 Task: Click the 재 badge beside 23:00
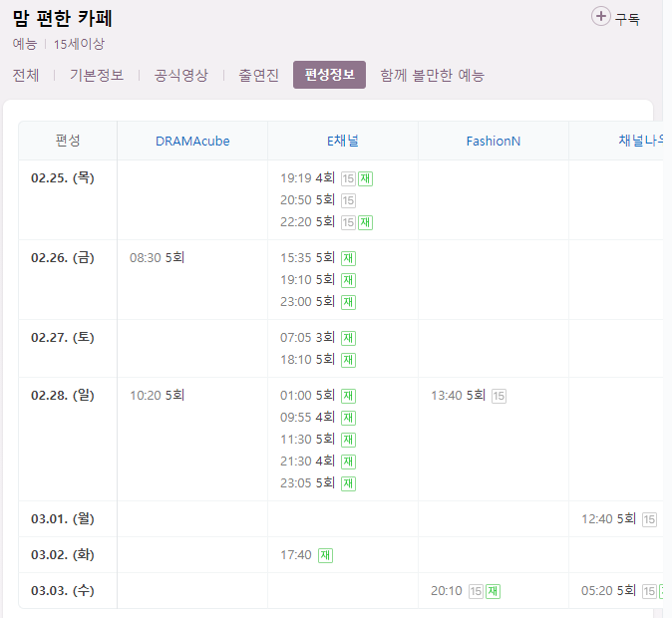[348, 302]
